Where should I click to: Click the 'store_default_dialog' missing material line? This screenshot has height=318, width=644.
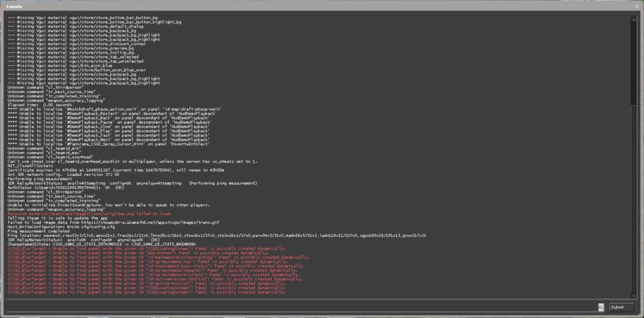[x=75, y=26]
